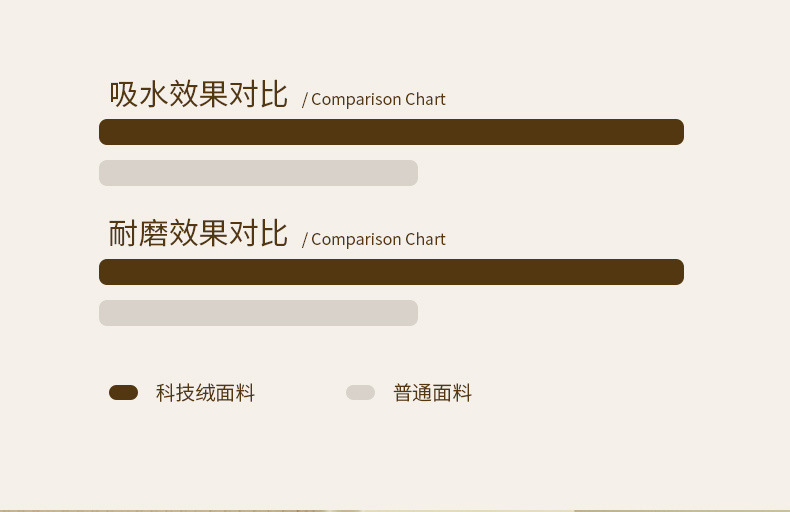Image resolution: width=790 pixels, height=512 pixels.
Task: Click Comparison Chart beside 吸水效果对比
Action: pos(378,99)
